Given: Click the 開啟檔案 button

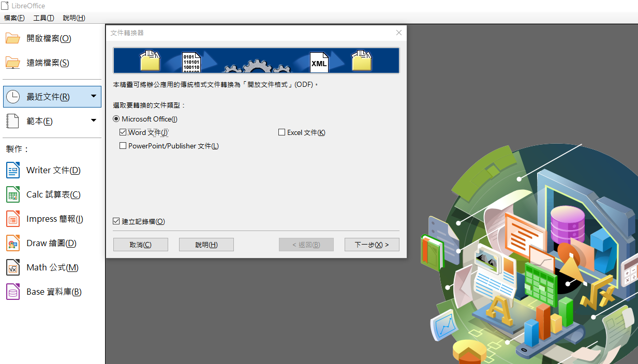Looking at the screenshot, I should click(x=52, y=38).
